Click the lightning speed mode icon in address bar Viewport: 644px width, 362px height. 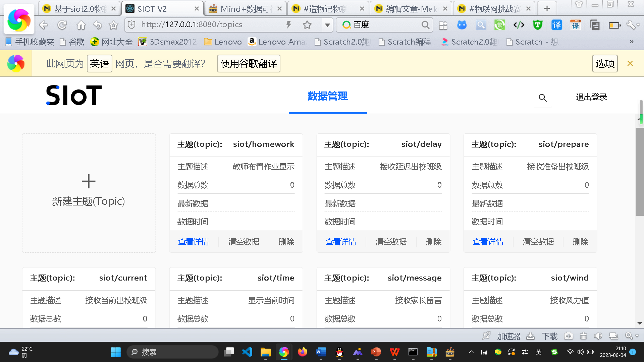(288, 24)
